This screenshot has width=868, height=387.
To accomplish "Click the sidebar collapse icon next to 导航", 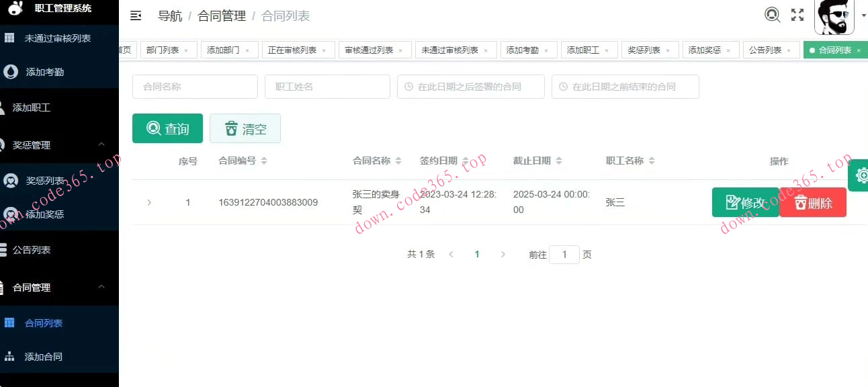I will click(x=136, y=15).
